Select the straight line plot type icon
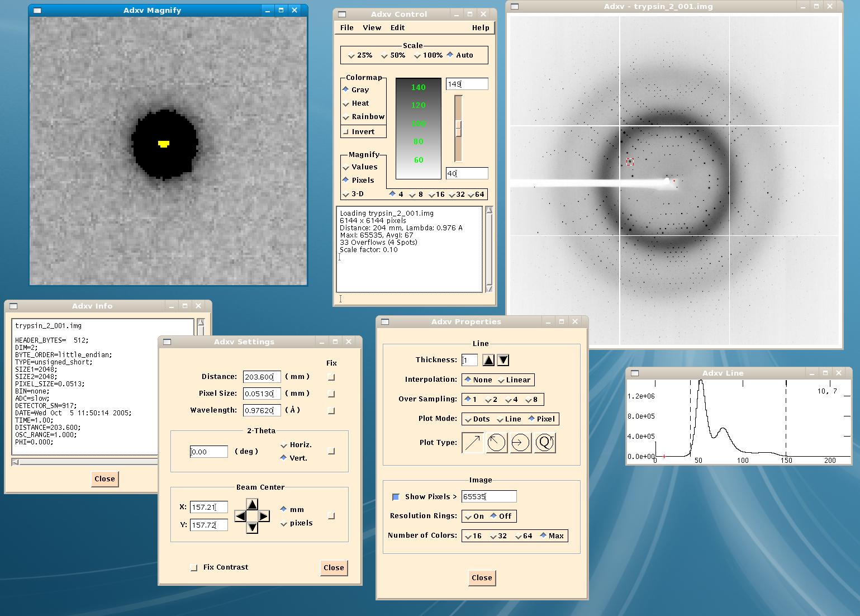The width and height of the screenshot is (860, 616). tap(473, 443)
